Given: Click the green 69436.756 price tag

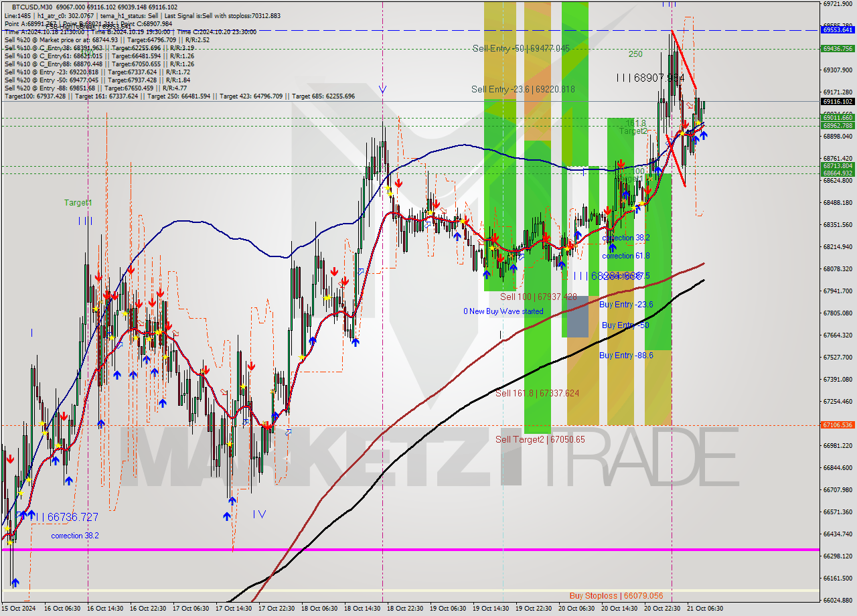Looking at the screenshot, I should (838, 48).
